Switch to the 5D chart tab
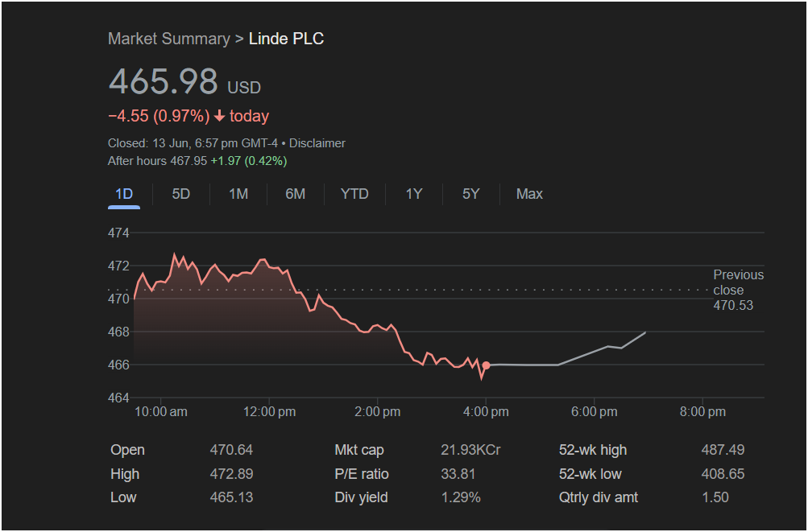The height and width of the screenshot is (532, 808). coord(181,194)
